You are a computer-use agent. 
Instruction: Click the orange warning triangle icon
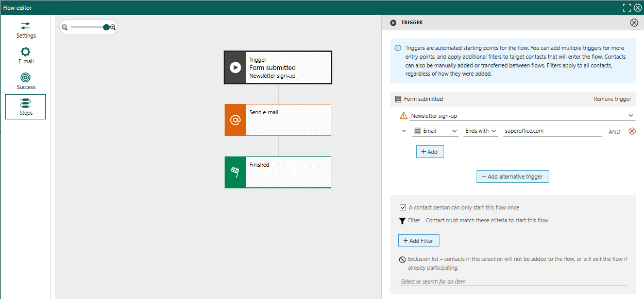tap(403, 116)
